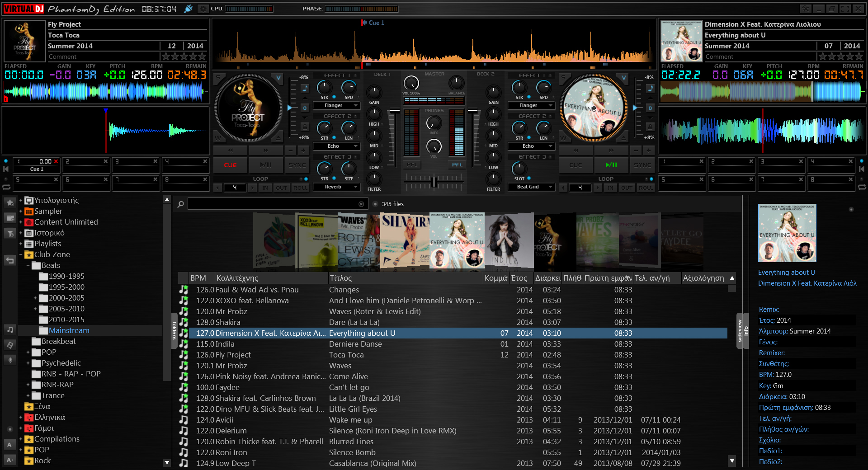Toggle the right PFL headphone cue button
Screen dimensions: 868x470
click(457, 165)
